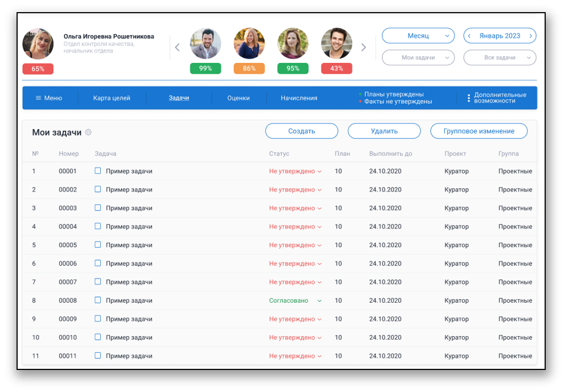The image size is (565, 392).
Task: Go to previous month before Январь 2023
Action: point(469,36)
